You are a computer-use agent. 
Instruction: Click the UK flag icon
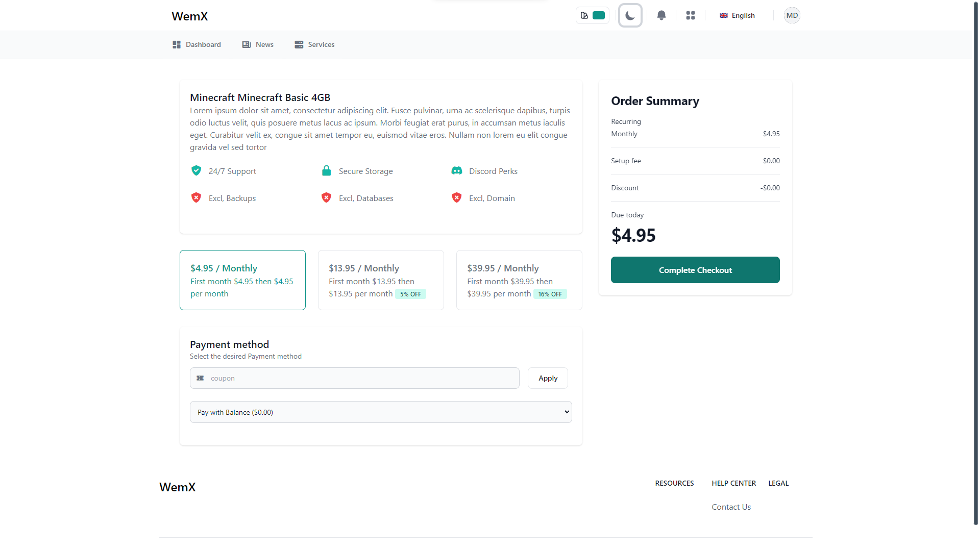click(x=724, y=15)
